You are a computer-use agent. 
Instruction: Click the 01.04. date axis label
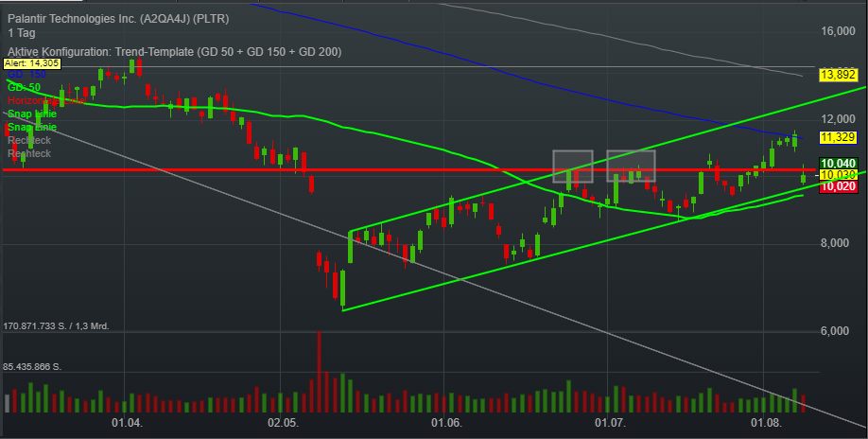[128, 423]
